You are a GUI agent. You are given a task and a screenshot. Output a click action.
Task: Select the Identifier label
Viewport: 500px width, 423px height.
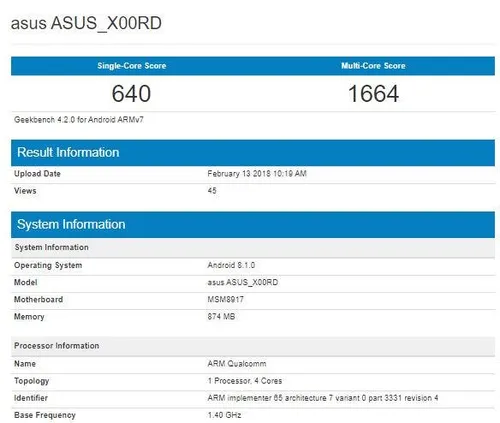point(31,398)
